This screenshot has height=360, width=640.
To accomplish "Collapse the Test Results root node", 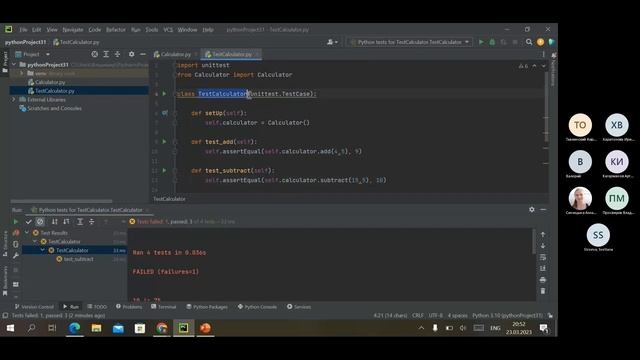I will click(27, 233).
